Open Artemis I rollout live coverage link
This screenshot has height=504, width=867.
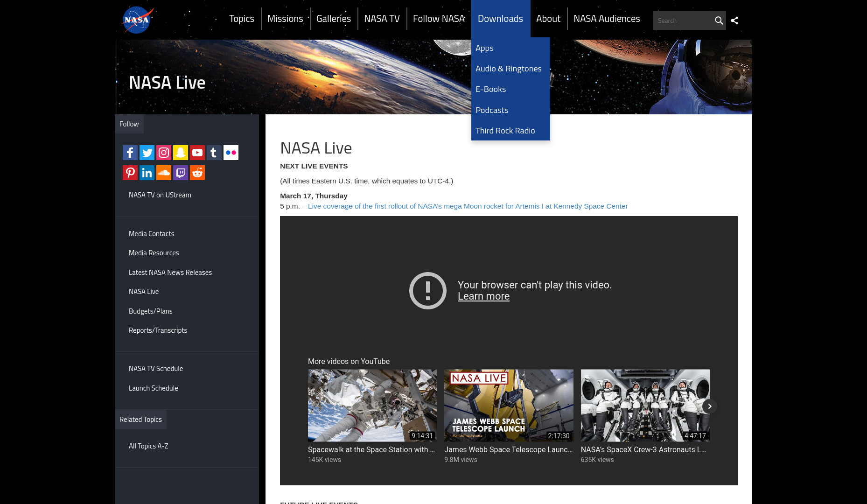[468, 206]
